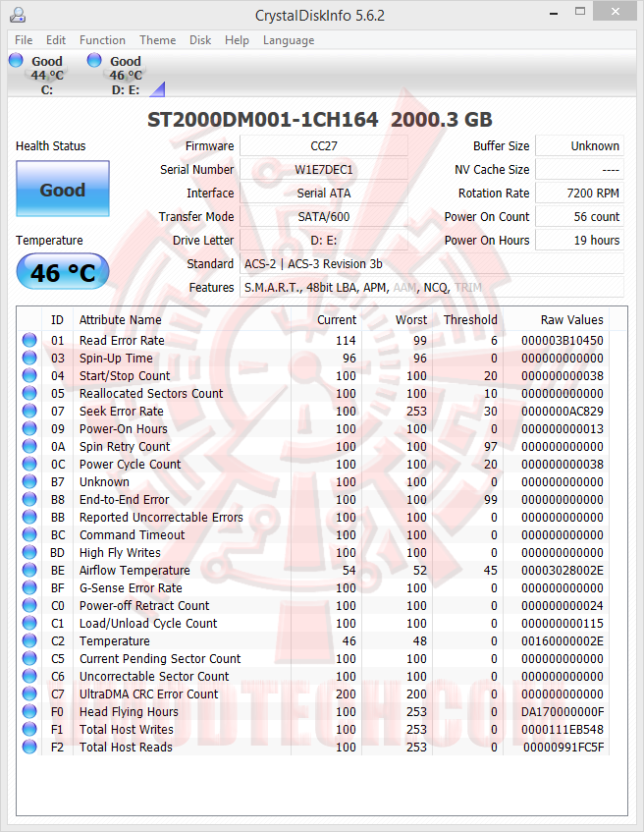Open the Disk menu
This screenshot has height=832, width=644.
point(200,40)
